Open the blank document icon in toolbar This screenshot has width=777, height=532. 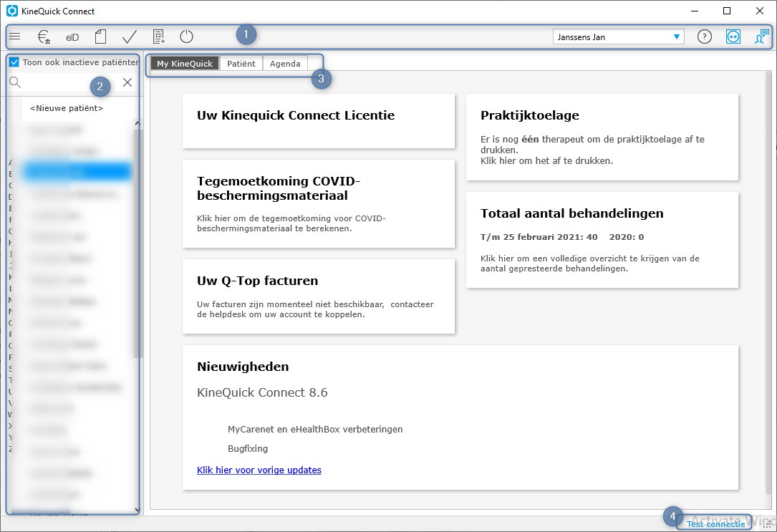pyautogui.click(x=100, y=37)
